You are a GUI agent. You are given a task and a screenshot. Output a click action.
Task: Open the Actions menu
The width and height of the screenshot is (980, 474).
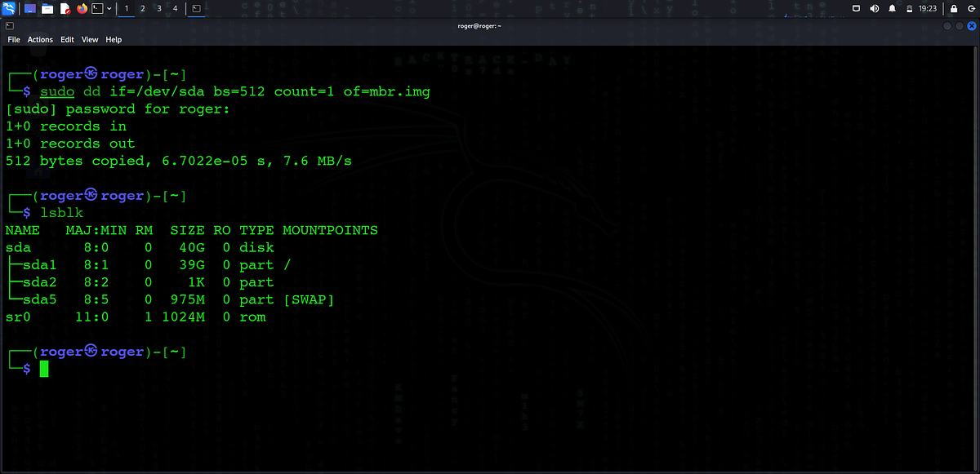(40, 39)
